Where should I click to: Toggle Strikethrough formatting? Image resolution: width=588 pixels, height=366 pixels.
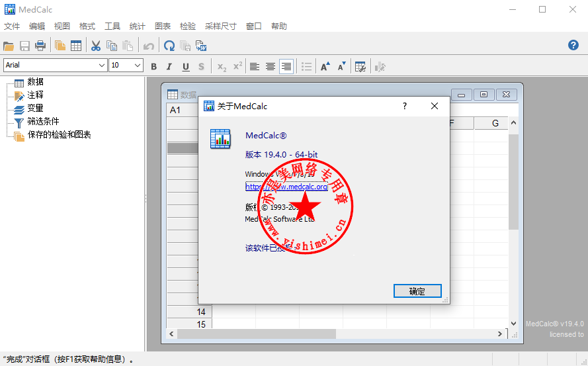click(201, 67)
